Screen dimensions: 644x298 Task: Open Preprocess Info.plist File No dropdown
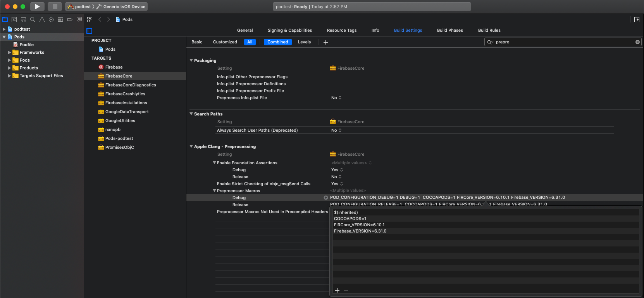click(x=336, y=98)
